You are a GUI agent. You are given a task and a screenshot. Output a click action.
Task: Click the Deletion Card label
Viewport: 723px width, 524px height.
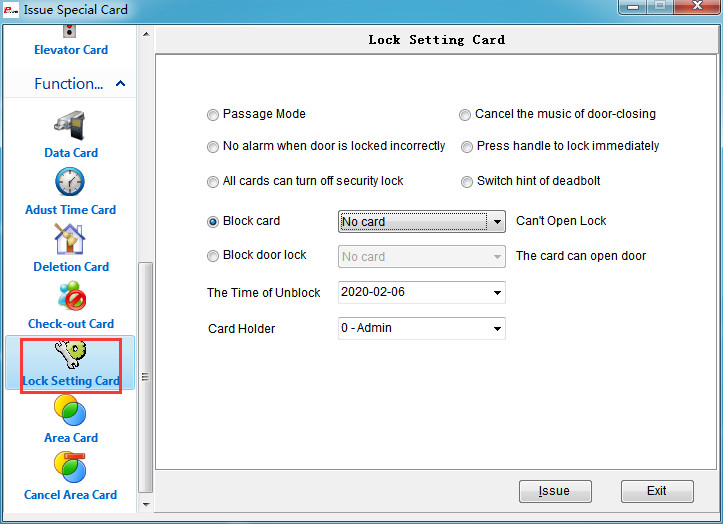(71, 267)
